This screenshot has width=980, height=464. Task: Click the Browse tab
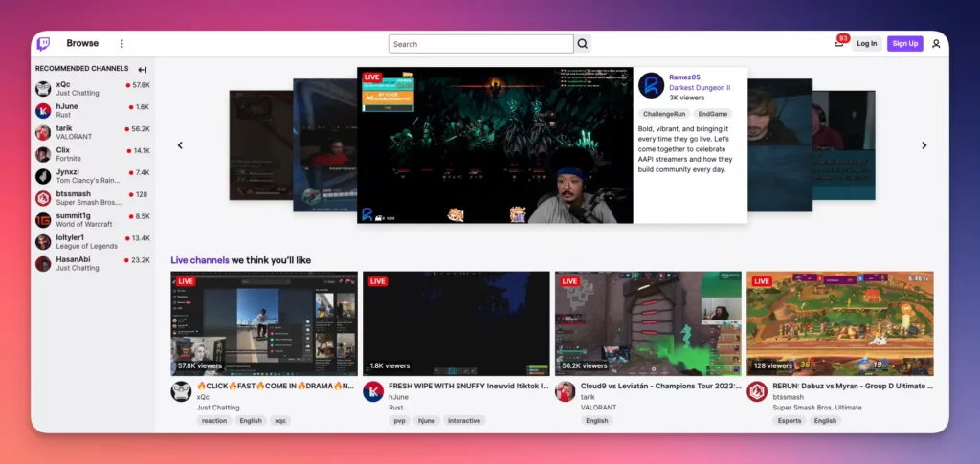pyautogui.click(x=82, y=43)
